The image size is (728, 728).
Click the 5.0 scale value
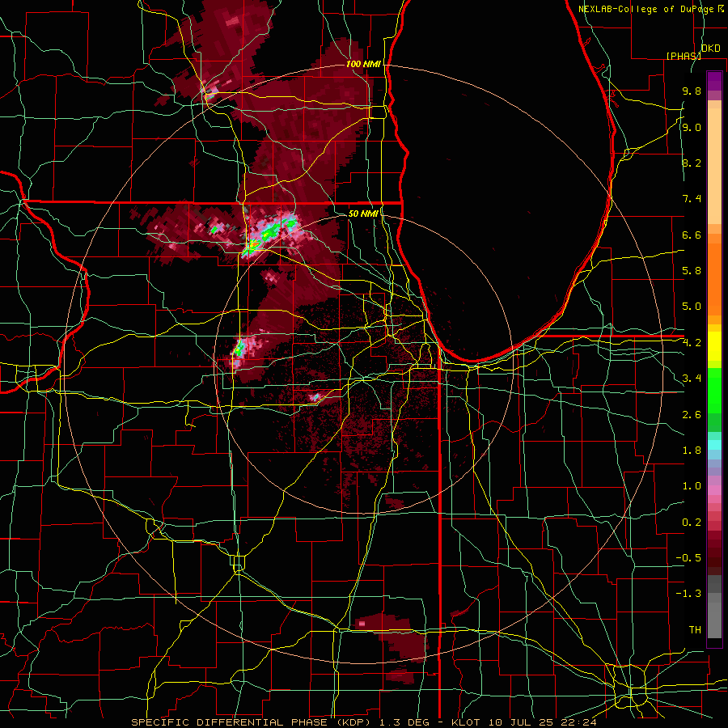tap(692, 307)
